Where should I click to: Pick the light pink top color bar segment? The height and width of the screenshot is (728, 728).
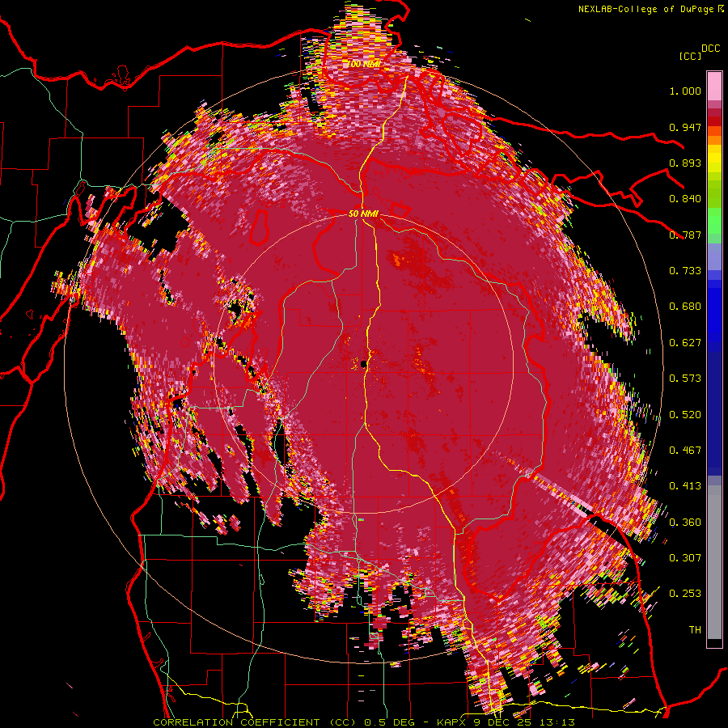tap(714, 86)
